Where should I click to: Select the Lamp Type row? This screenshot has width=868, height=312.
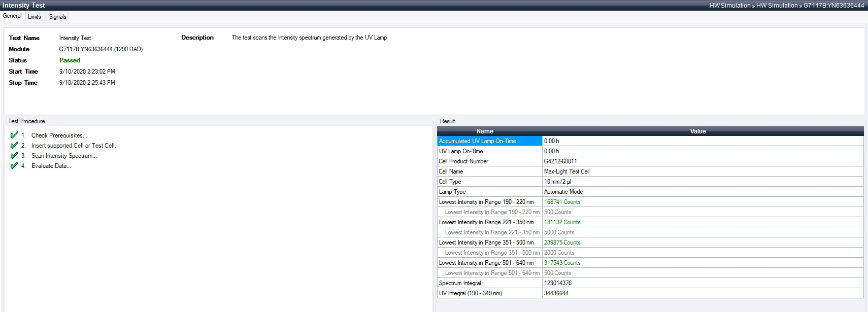(452, 192)
